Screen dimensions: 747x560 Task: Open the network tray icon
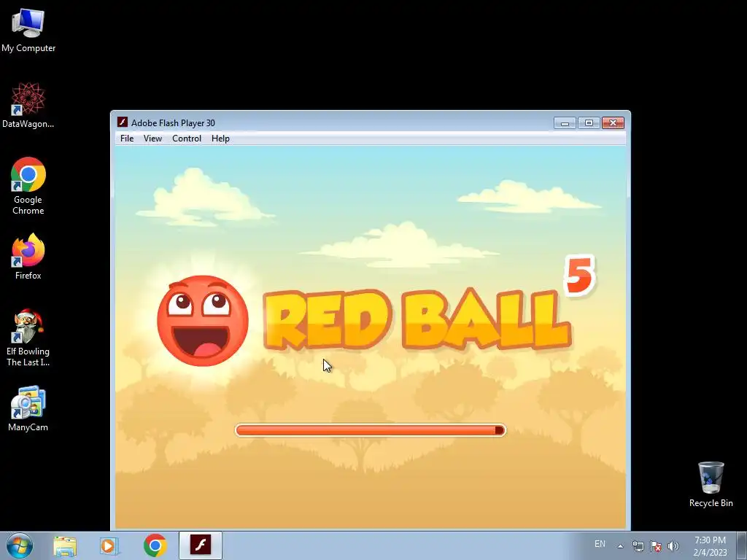tap(638, 546)
